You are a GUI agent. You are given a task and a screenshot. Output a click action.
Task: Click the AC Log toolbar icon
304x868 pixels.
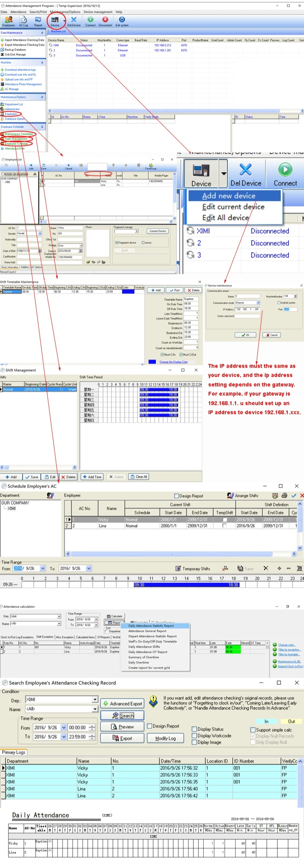(24, 21)
